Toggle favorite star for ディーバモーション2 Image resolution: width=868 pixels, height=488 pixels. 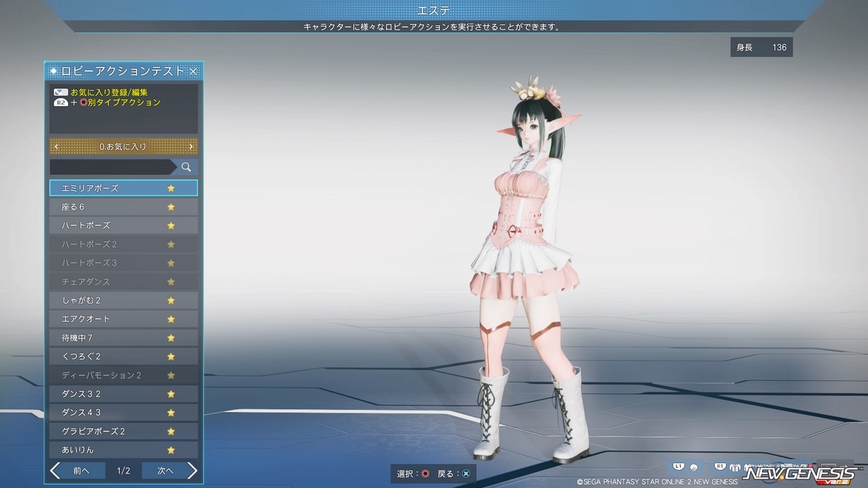pos(171,375)
